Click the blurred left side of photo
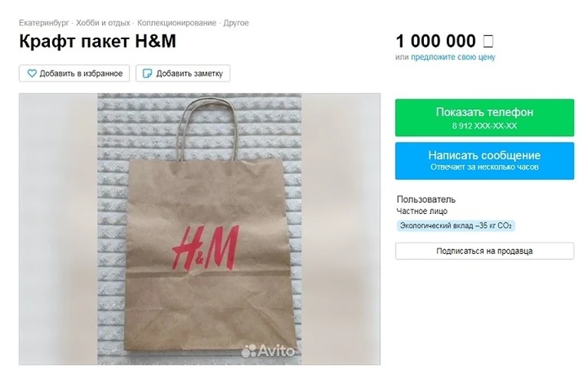 (x=58, y=229)
